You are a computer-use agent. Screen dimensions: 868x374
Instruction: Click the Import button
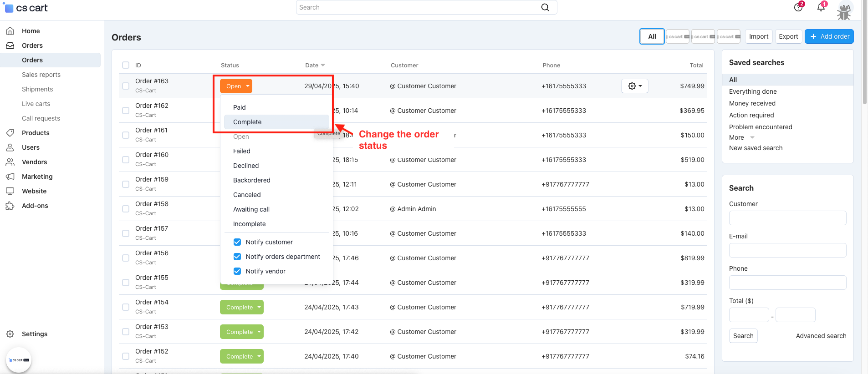pos(759,36)
